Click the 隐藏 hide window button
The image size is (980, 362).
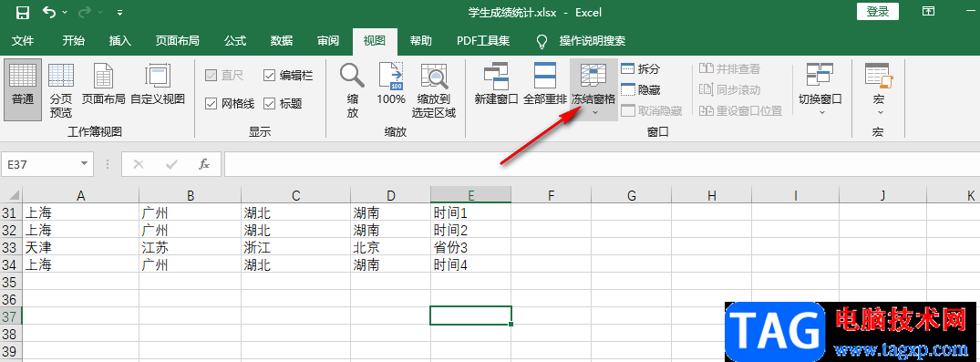[x=640, y=89]
